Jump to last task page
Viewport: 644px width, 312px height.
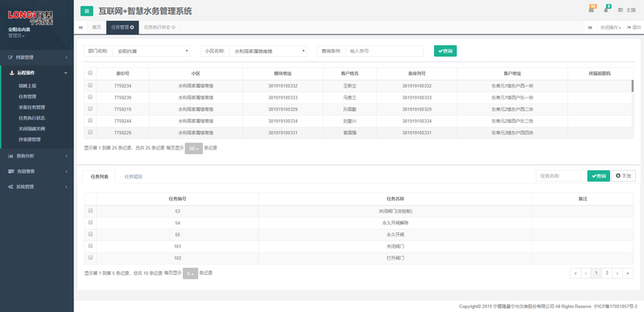coord(628,273)
